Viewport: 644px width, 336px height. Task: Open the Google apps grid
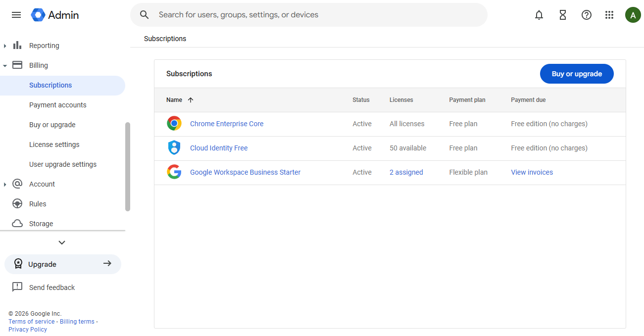click(609, 15)
